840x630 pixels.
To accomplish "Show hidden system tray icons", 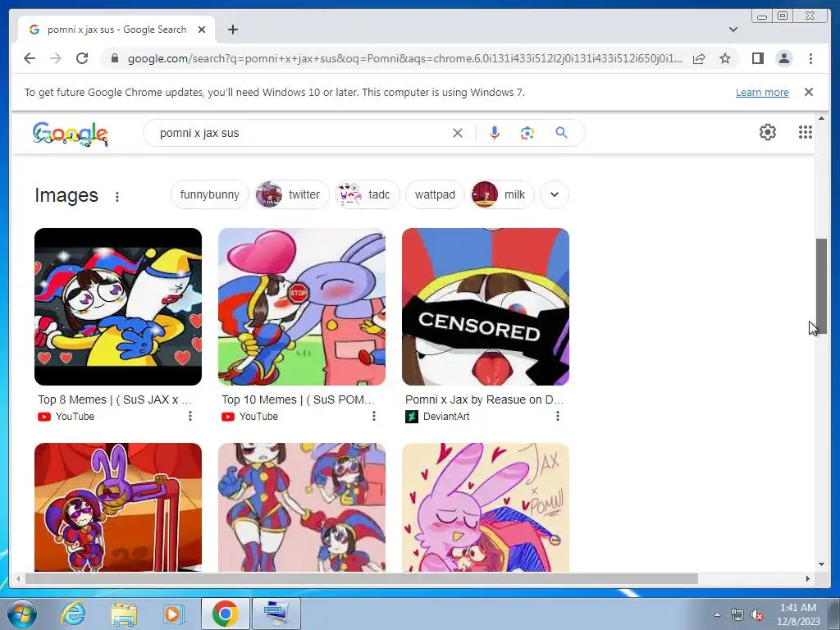I will point(717,614).
